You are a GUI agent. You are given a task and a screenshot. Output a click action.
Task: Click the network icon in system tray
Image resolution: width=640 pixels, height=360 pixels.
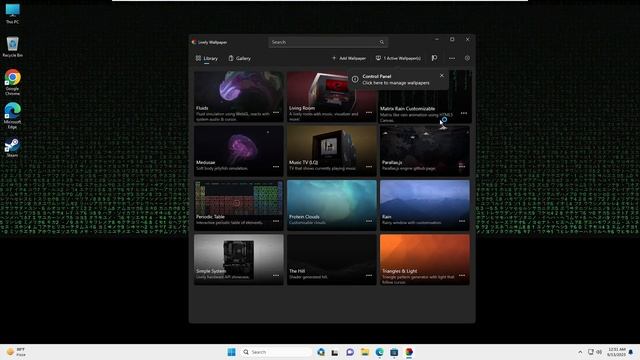[591, 352]
